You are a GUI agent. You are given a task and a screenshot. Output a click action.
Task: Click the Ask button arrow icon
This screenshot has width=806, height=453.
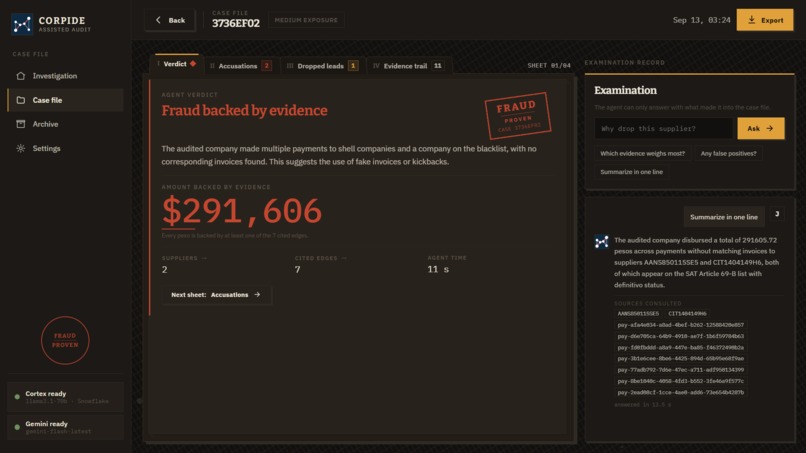point(770,129)
